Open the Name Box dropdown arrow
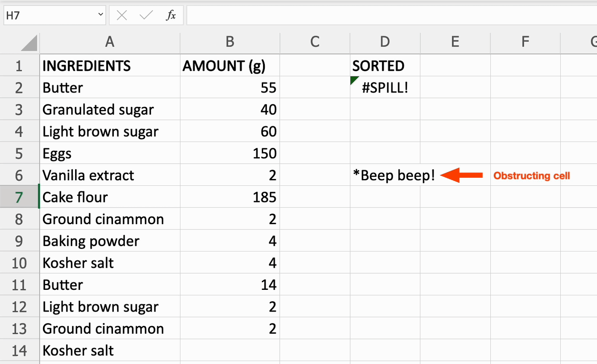Image resolution: width=597 pixels, height=364 pixels. (101, 15)
